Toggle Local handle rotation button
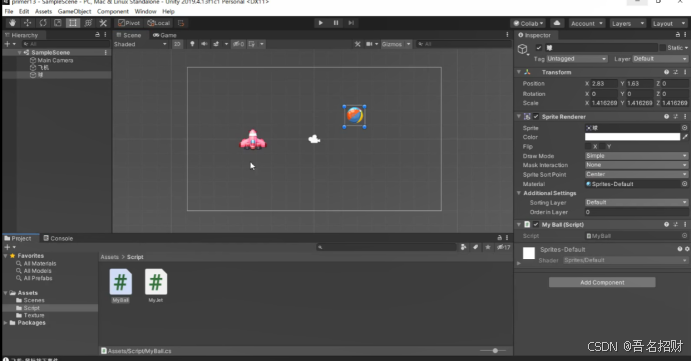692x361 pixels. (x=158, y=23)
